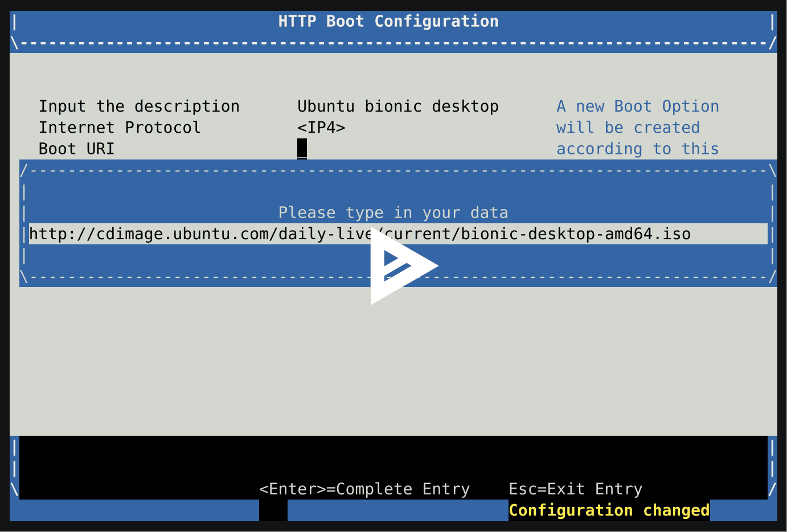Image resolution: width=787 pixels, height=532 pixels.
Task: Click the Please type in your data prompt
Action: point(393,212)
